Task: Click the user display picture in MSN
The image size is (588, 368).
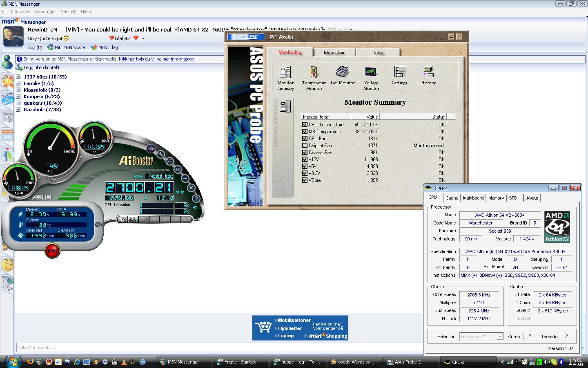Action: click(x=13, y=36)
